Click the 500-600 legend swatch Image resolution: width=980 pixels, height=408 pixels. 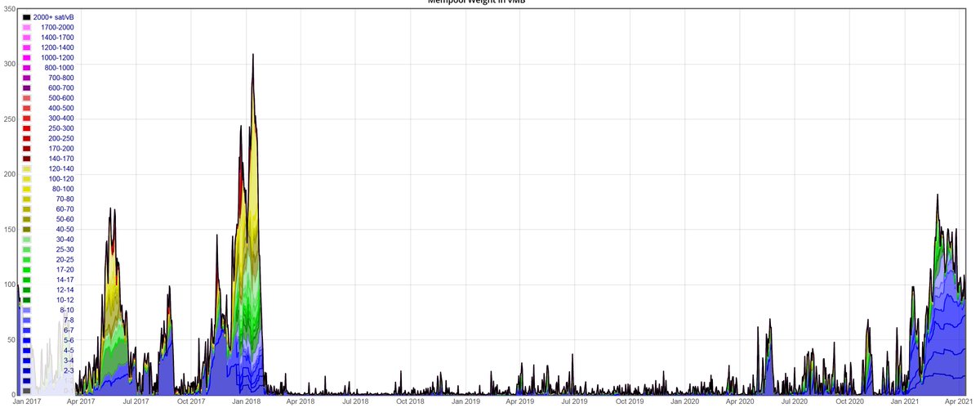pyautogui.click(x=27, y=98)
